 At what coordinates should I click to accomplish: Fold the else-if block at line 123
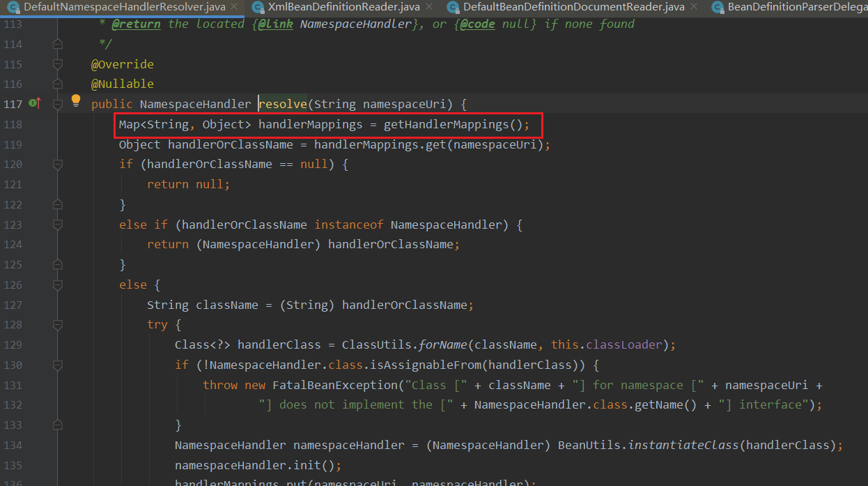point(58,225)
